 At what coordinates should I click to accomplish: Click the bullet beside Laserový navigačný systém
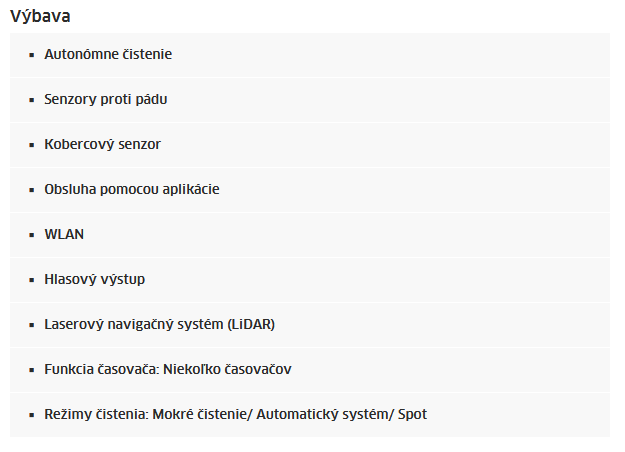(x=32, y=325)
